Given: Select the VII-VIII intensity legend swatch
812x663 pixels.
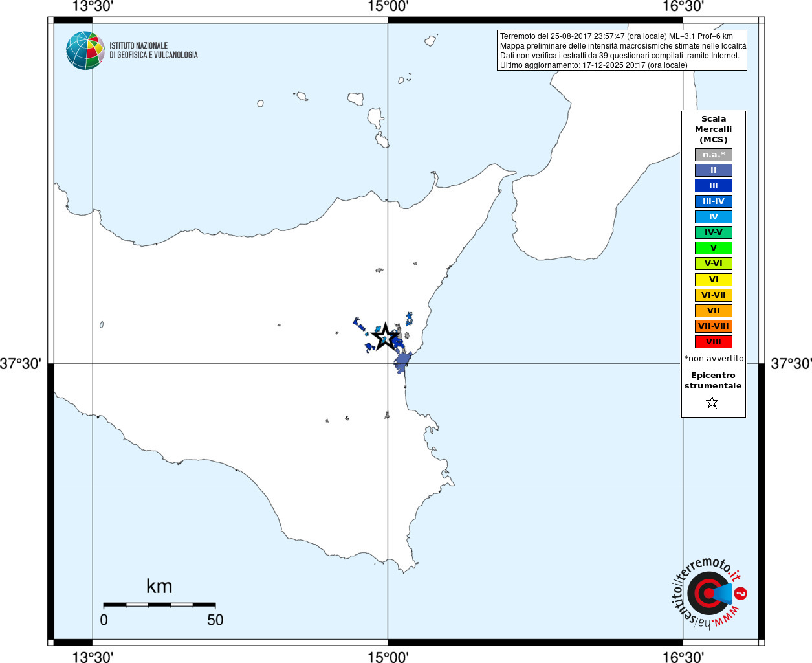Looking at the screenshot, I should [714, 326].
